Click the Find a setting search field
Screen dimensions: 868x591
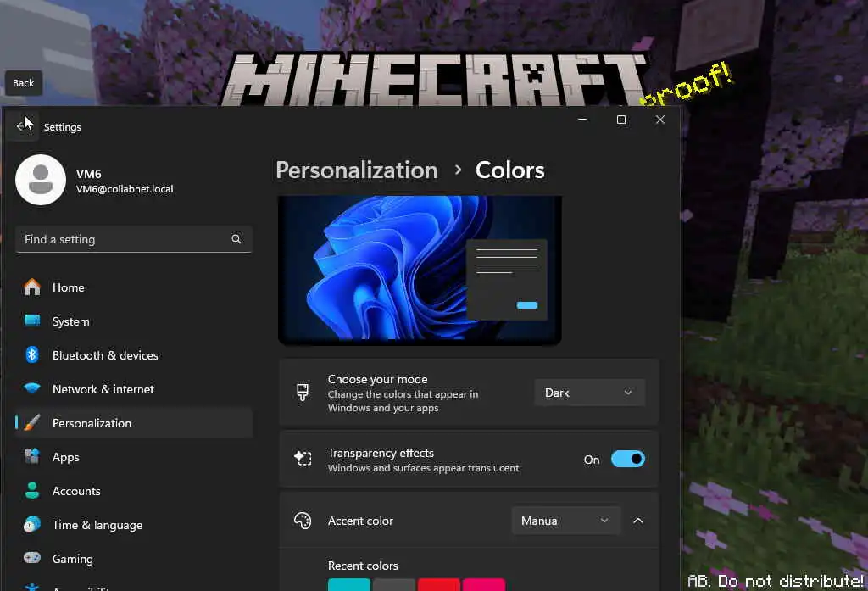[x=133, y=239]
